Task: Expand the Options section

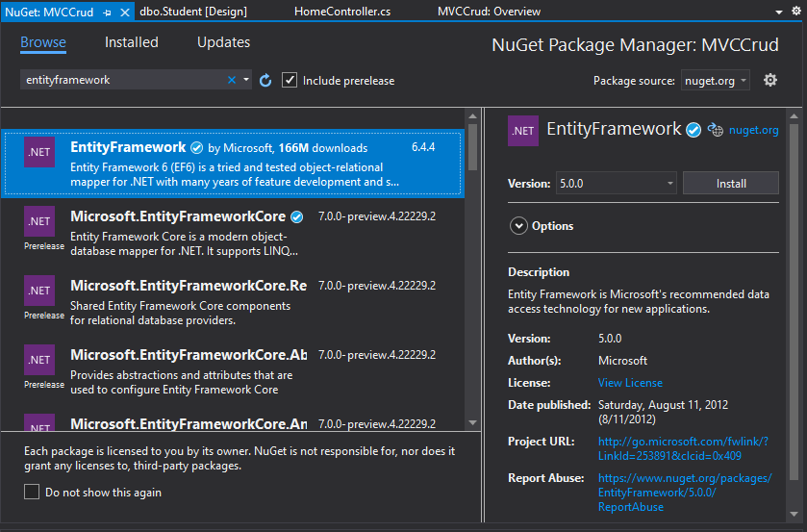Action: coord(518,226)
